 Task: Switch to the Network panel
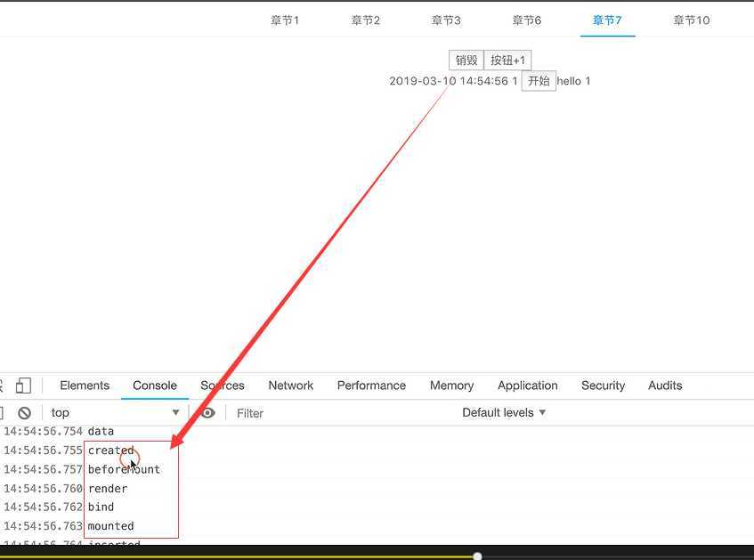tap(290, 386)
